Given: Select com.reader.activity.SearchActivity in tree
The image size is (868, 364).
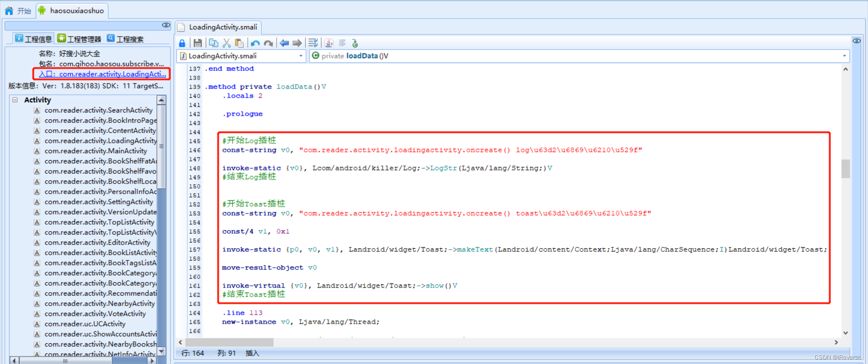Looking at the screenshot, I should 99,110.
